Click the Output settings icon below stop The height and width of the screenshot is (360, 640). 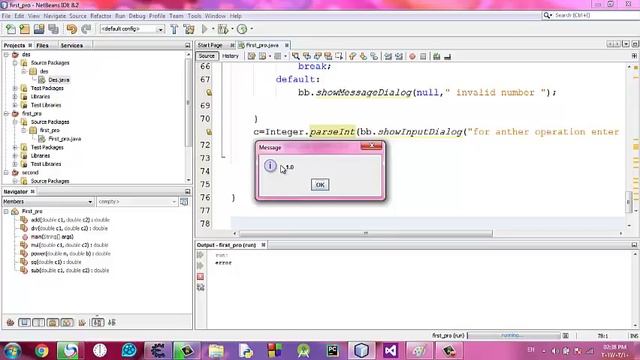pos(200,287)
